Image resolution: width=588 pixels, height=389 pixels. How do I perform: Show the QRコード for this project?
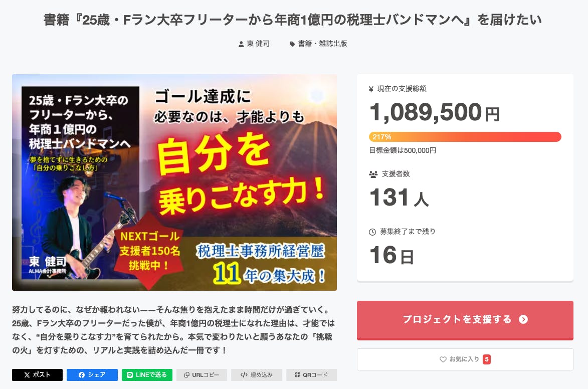[x=311, y=375]
